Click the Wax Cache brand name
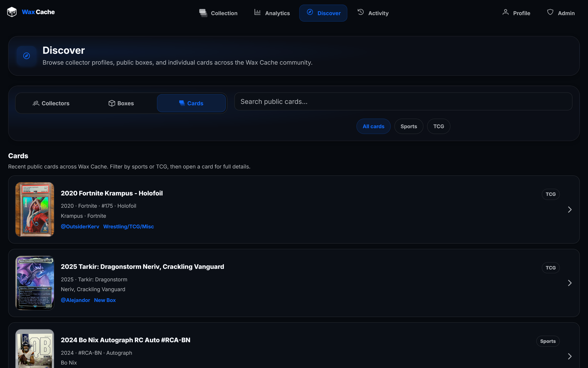The image size is (588, 368). click(38, 12)
